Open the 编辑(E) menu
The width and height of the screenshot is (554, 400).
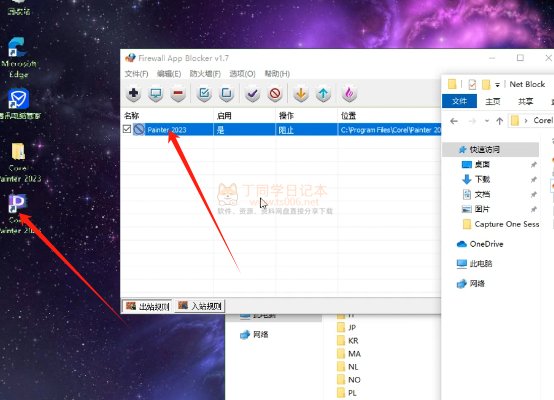pyautogui.click(x=169, y=73)
